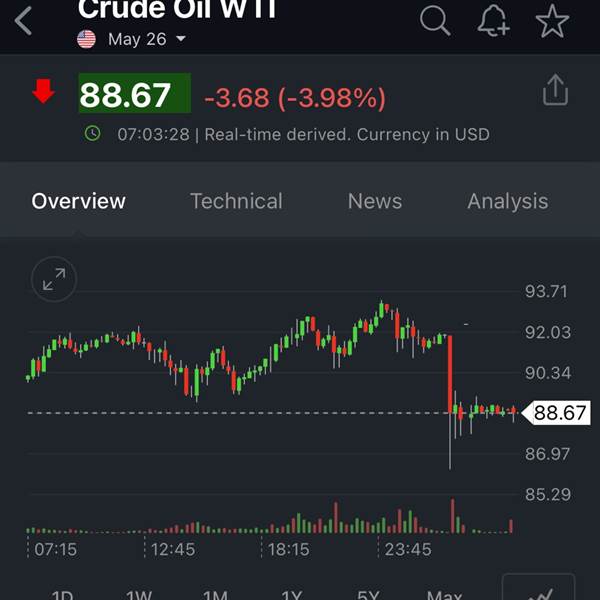Image resolution: width=600 pixels, height=600 pixels.
Task: Tap the red down arrow indicator
Action: coord(43,92)
